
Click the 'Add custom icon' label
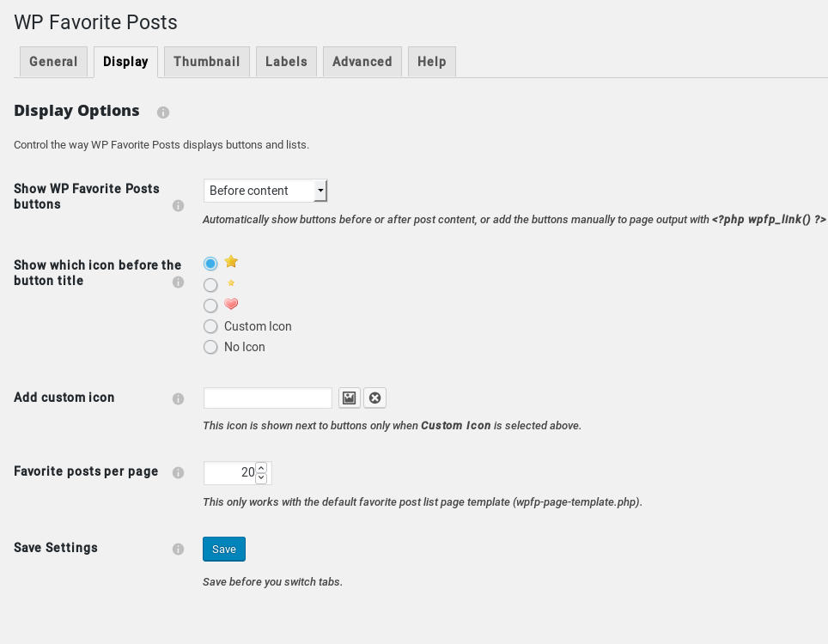[x=64, y=398]
